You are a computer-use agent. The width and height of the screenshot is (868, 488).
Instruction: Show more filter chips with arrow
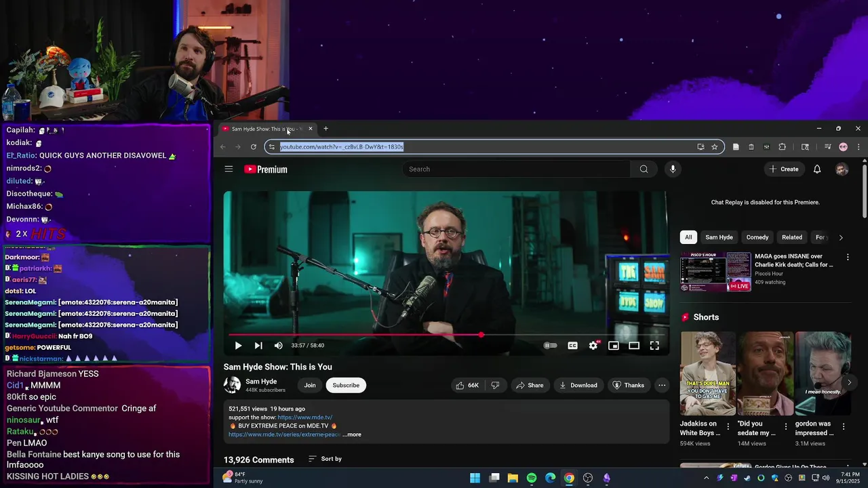point(841,237)
